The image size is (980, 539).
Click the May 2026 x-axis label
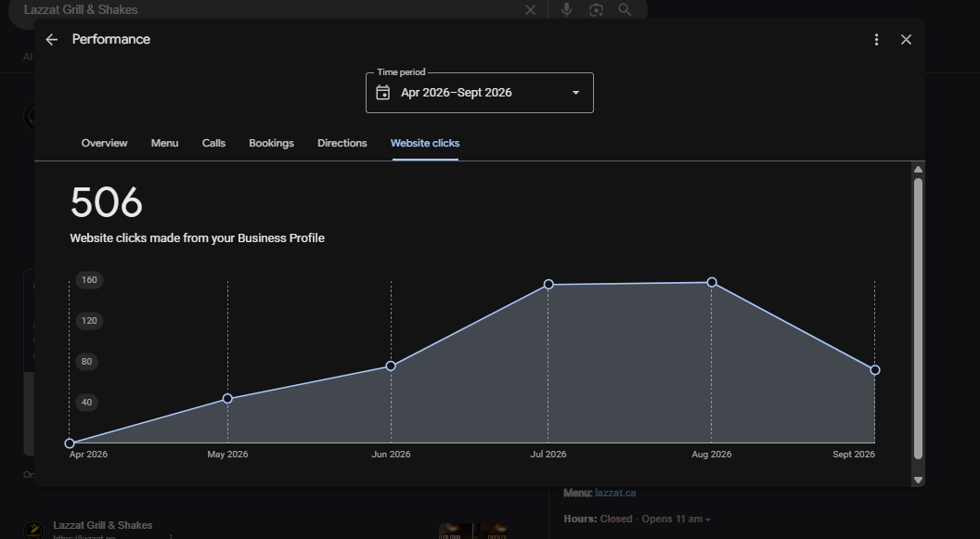click(x=227, y=454)
